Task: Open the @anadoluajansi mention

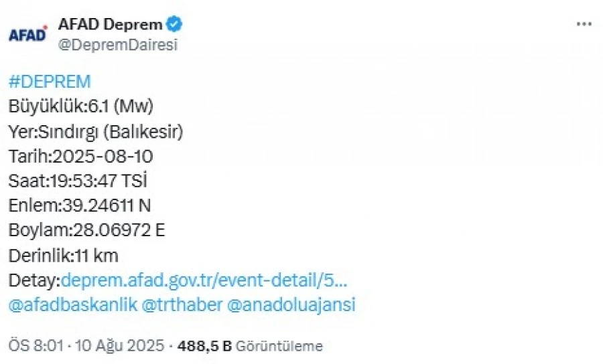Action: 291,305
